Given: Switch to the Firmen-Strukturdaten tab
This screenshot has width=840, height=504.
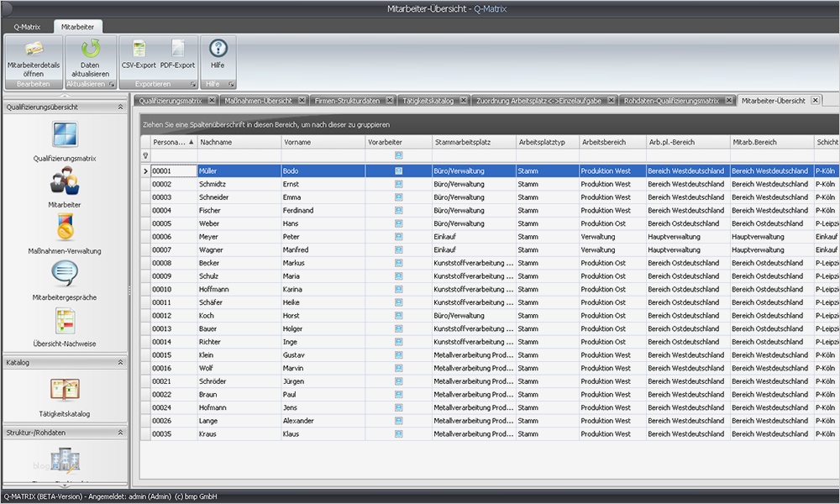Looking at the screenshot, I should 345,101.
